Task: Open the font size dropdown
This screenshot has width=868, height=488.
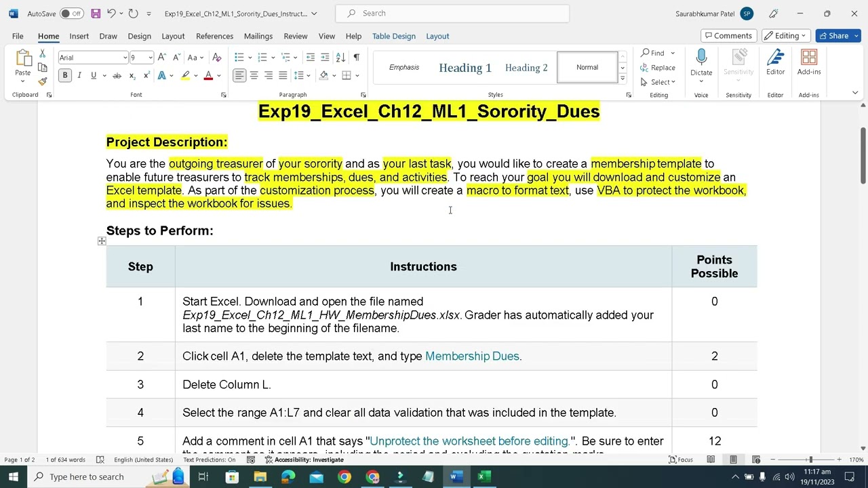Action: (151, 58)
